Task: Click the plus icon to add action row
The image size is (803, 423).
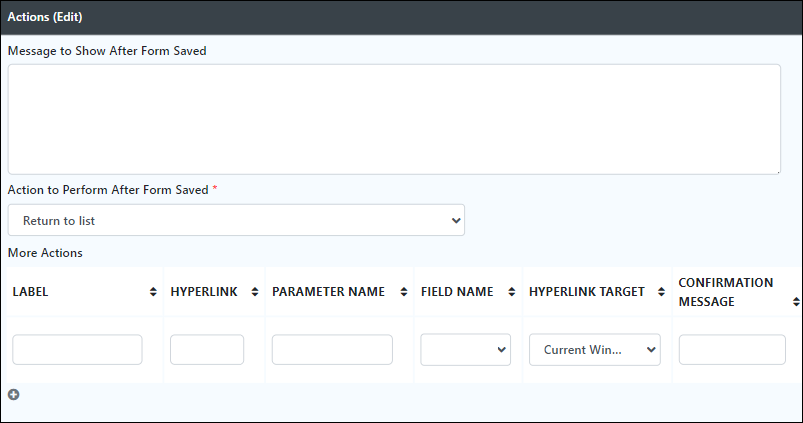Action: 14,394
